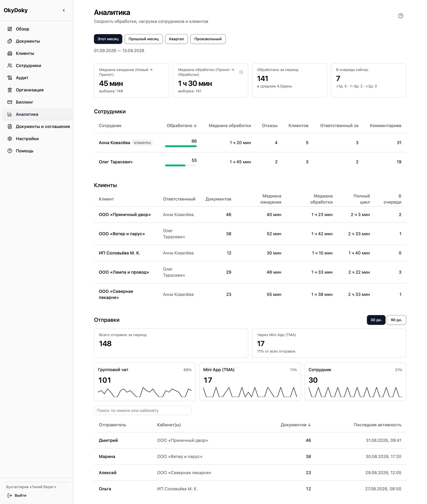Click the Сотрудники people icon in the sidebar
Image resolution: width=427 pixels, height=504 pixels.
click(x=10, y=66)
